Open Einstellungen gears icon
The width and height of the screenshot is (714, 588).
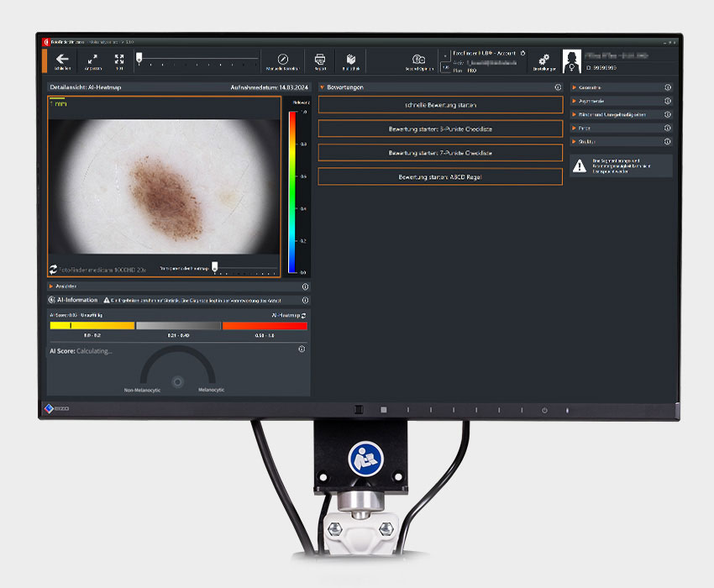[544, 61]
